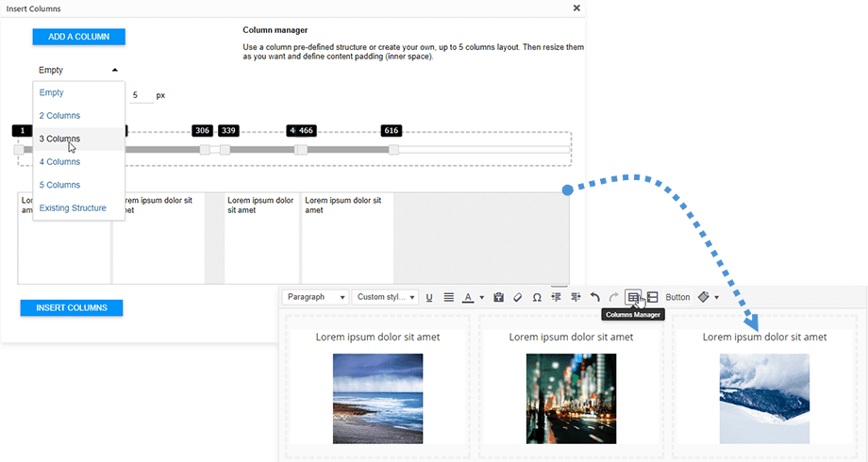Screen dimensions: 868x462
Task: Click the undo arrow icon
Action: 594,297
